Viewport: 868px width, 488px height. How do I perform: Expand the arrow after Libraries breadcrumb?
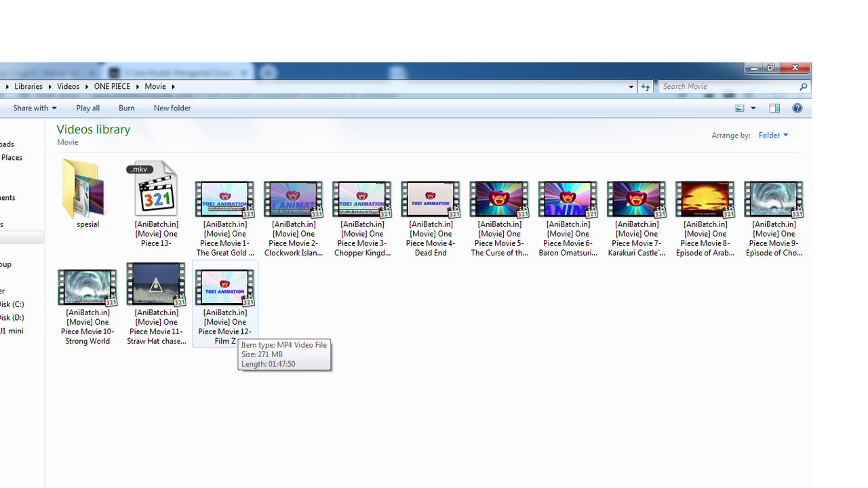(x=50, y=87)
